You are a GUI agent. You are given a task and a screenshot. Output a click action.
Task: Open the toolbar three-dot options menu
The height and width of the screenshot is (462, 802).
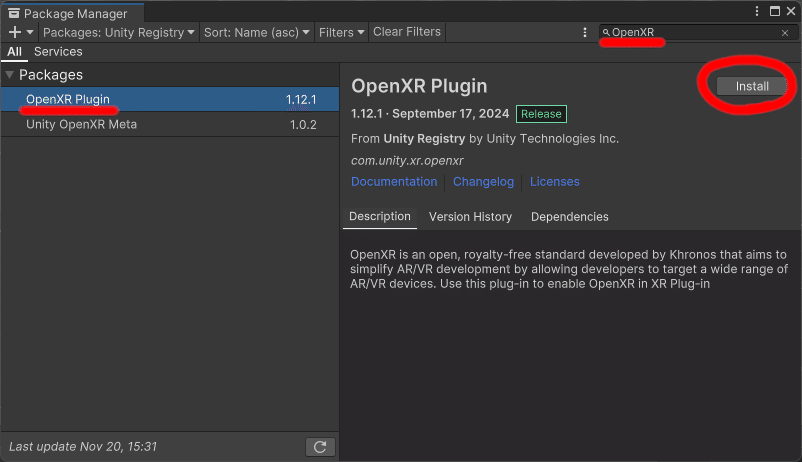[585, 32]
